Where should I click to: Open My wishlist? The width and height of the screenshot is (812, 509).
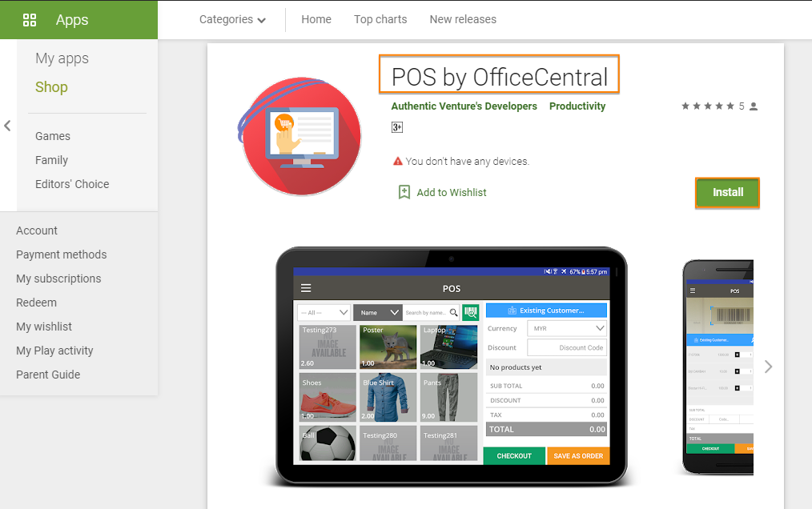pyautogui.click(x=43, y=327)
